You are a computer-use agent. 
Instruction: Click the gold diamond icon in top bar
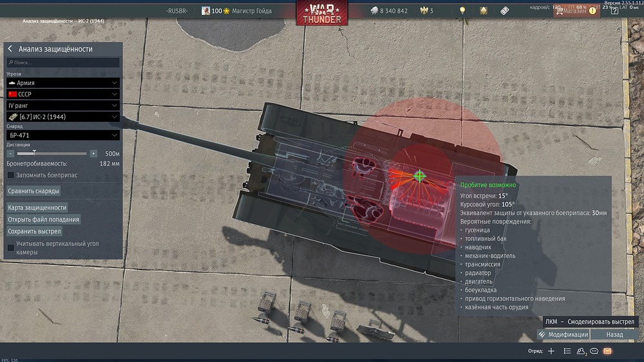point(484,11)
